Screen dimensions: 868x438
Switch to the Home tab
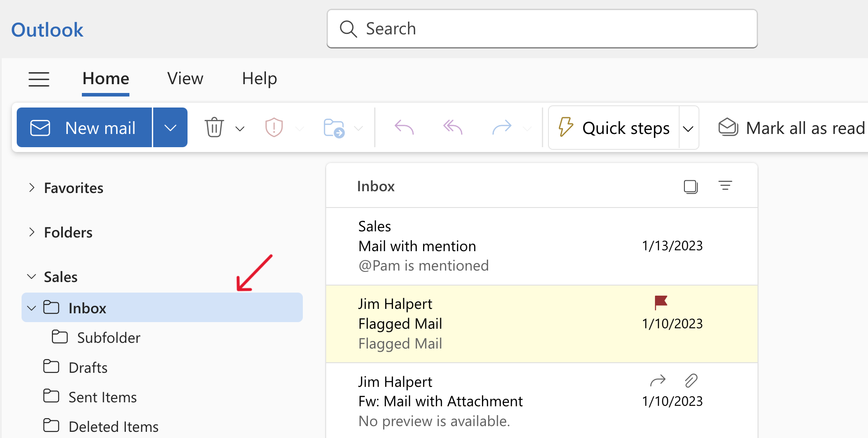(x=106, y=79)
